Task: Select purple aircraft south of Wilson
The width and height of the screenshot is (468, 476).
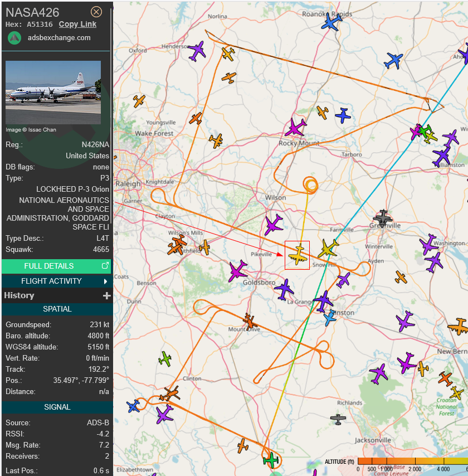Action: tap(274, 225)
